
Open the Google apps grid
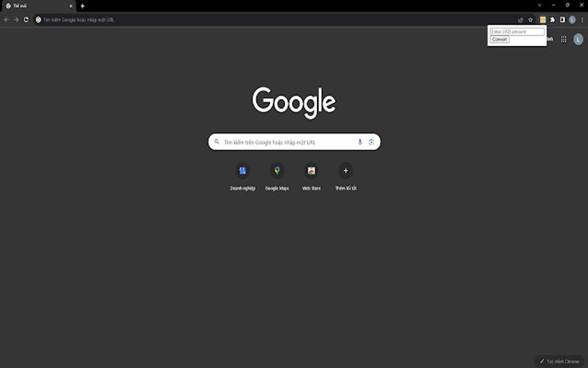[x=563, y=39]
